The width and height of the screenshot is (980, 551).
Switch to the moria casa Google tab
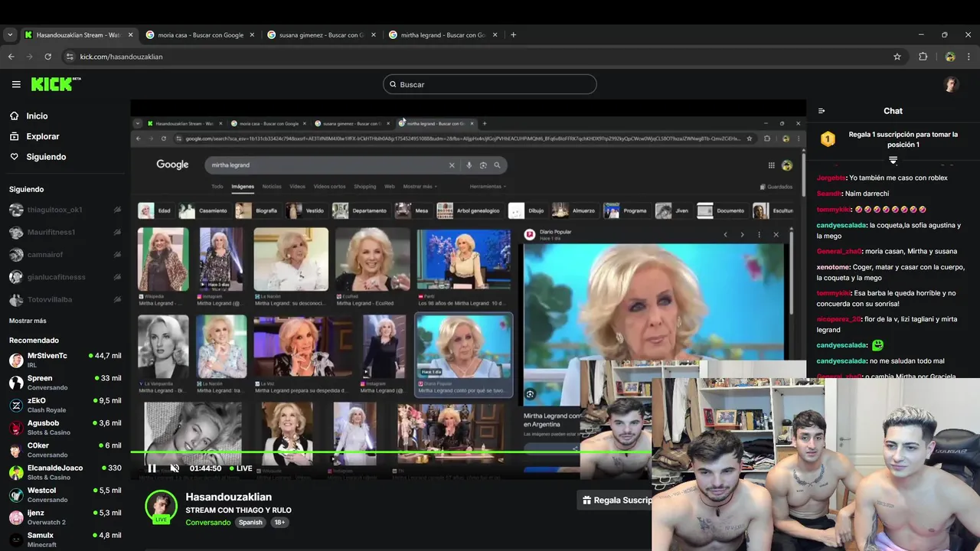(199, 34)
